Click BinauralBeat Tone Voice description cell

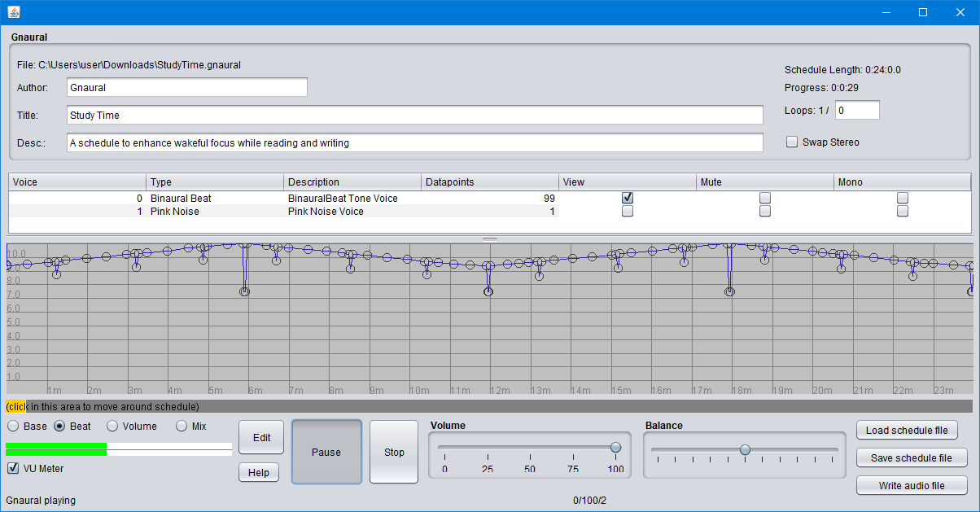[352, 198]
